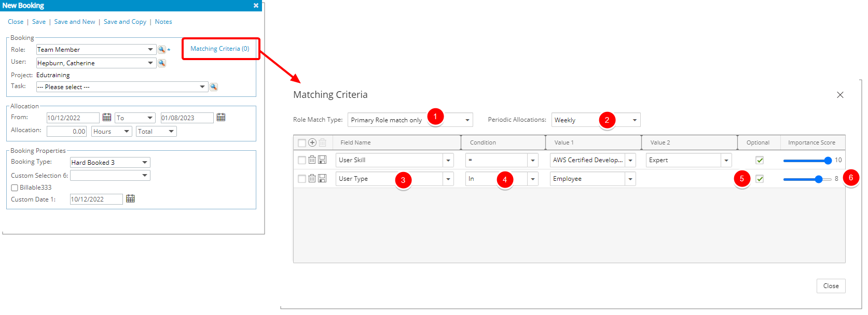
Task: Add a new criteria row with plus icon
Action: pyautogui.click(x=312, y=142)
